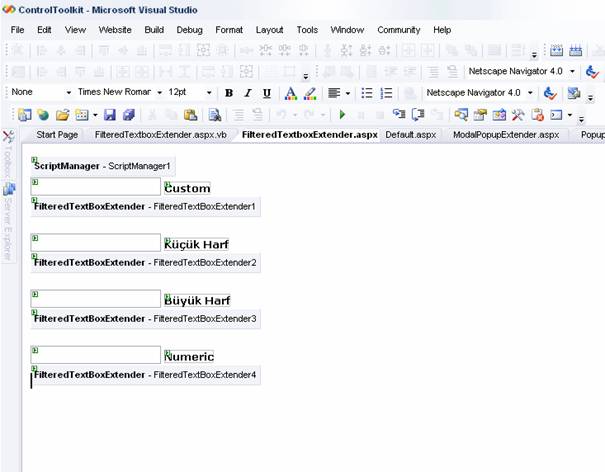Click the textbox beside Büyük Harf label

(96, 299)
